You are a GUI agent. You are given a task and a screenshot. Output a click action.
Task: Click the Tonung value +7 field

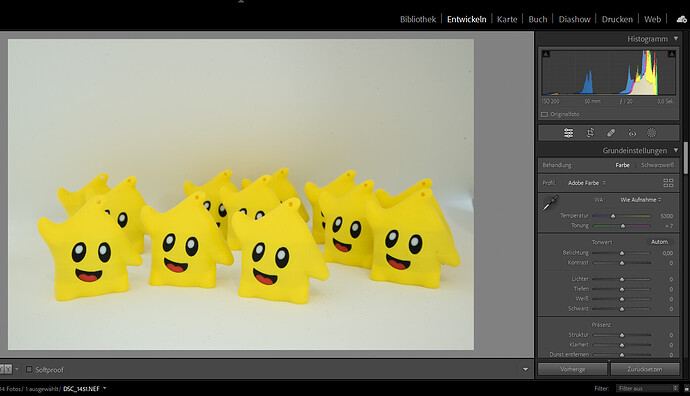click(x=669, y=226)
